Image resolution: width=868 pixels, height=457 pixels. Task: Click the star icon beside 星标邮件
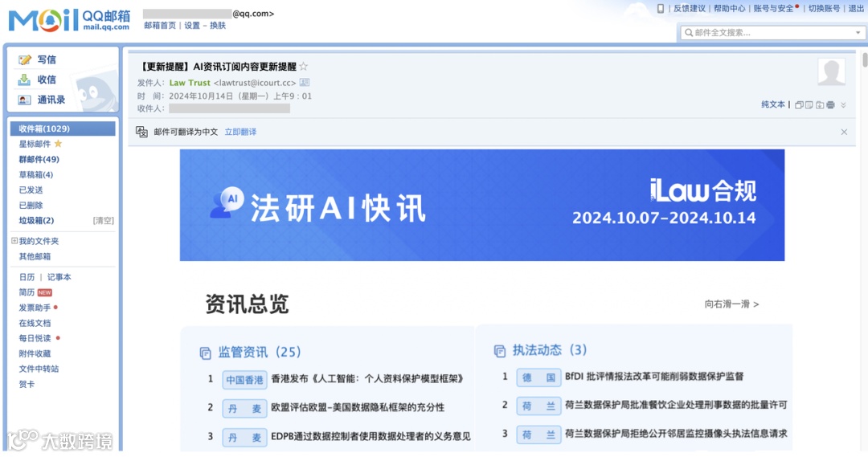58,144
